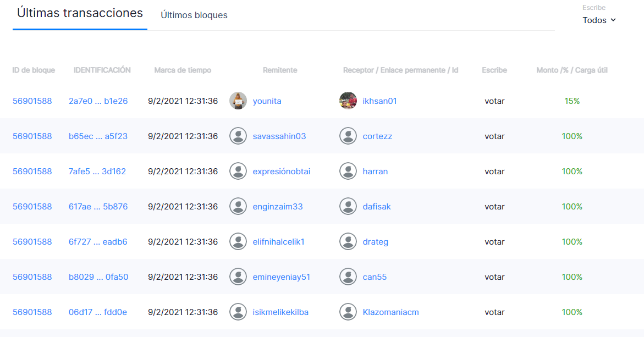Viewport: 644px width, 337px height.
Task: Switch to the Últimos bloques tab
Action: click(194, 15)
